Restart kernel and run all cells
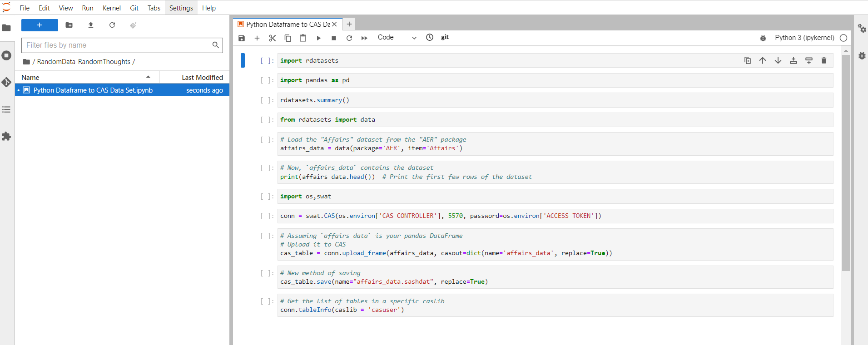Screen dimensions: 868x345 point(364,38)
